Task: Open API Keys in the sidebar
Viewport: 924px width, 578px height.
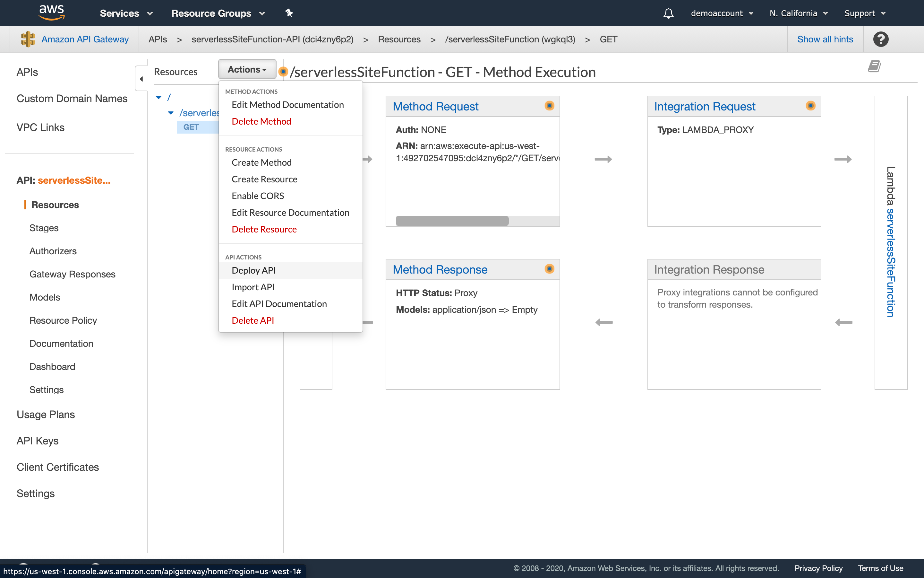Action: [38, 441]
